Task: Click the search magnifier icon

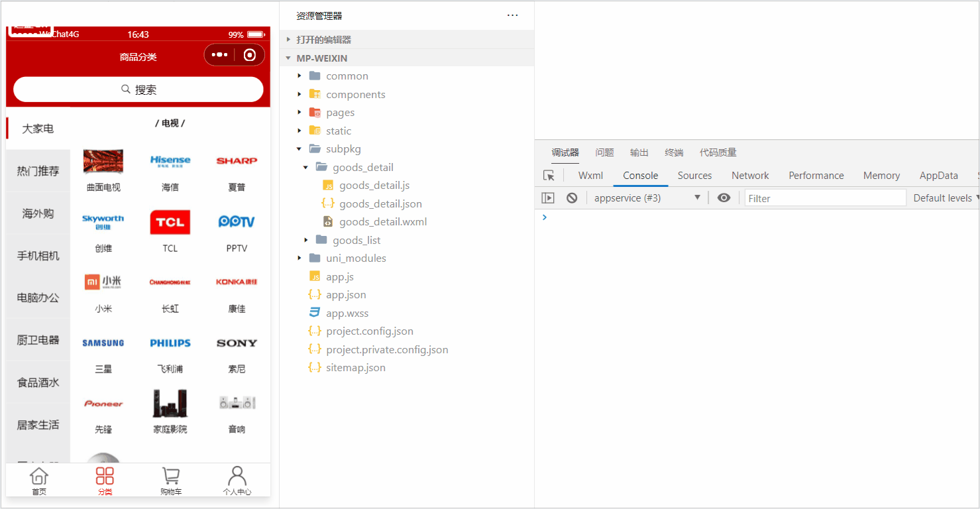Action: click(x=126, y=89)
